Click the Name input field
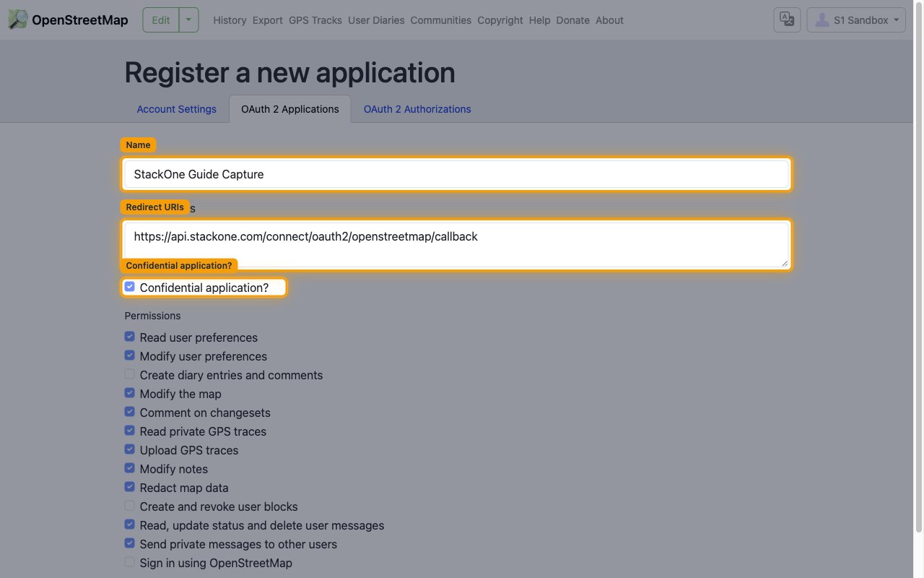 (456, 174)
